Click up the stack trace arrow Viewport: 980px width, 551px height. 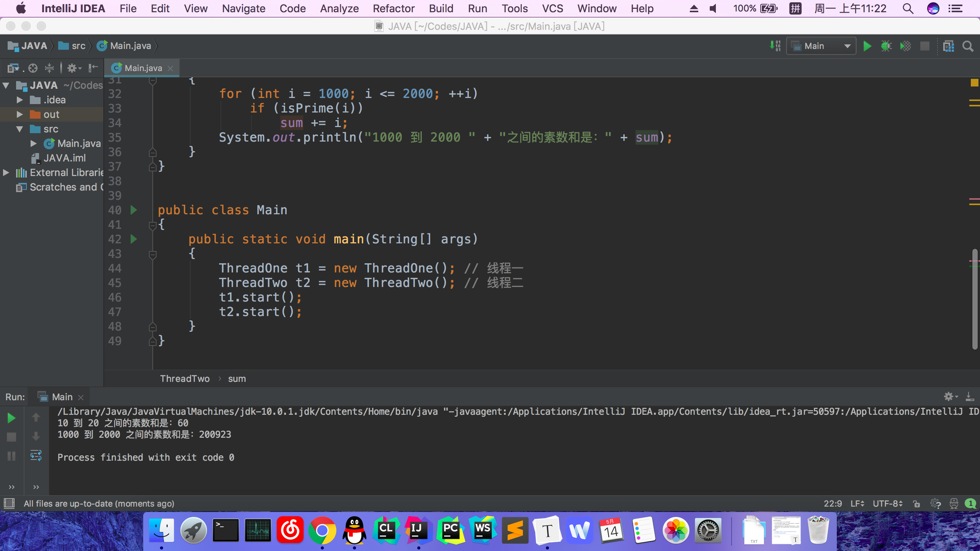tap(36, 417)
